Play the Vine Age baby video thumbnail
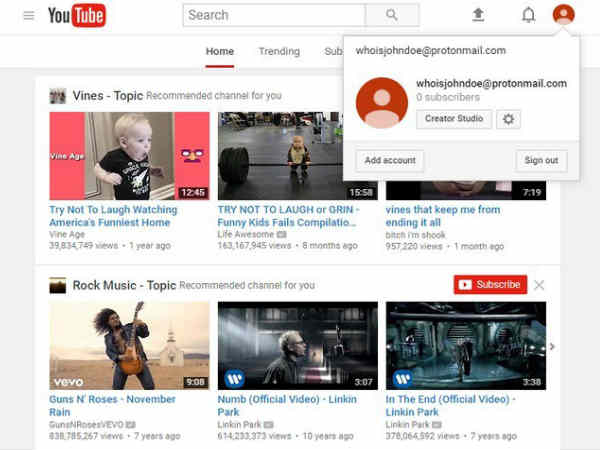The width and height of the screenshot is (600, 450). tap(129, 156)
